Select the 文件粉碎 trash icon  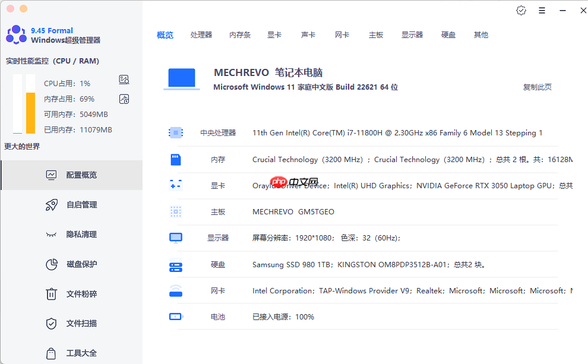point(52,293)
